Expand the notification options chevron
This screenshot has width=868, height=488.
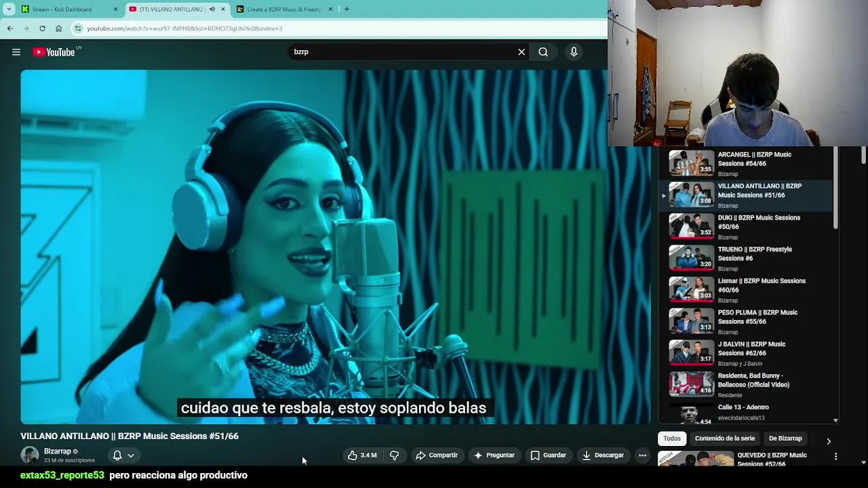(131, 455)
